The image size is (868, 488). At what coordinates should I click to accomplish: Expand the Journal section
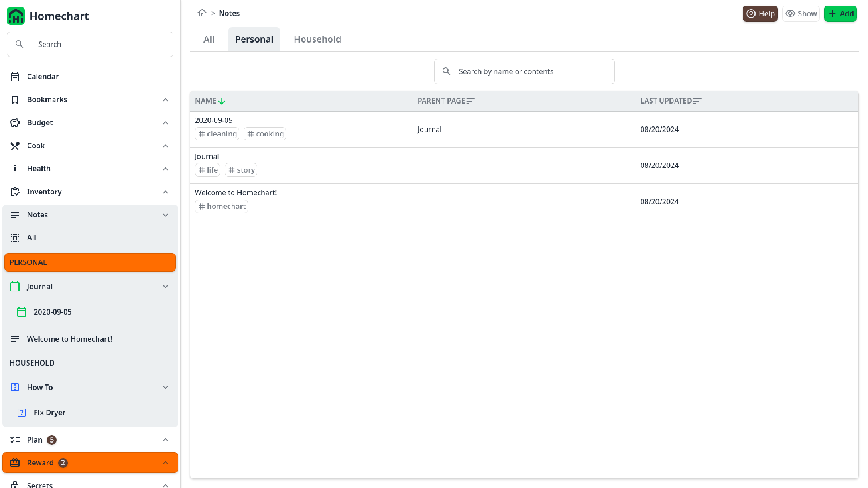[x=166, y=286]
